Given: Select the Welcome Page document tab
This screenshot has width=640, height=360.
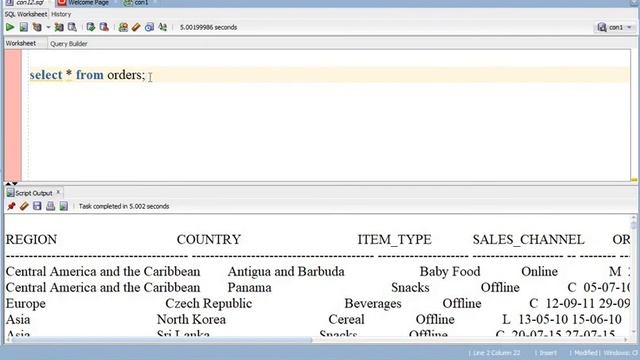Looking at the screenshot, I should tap(84, 3).
